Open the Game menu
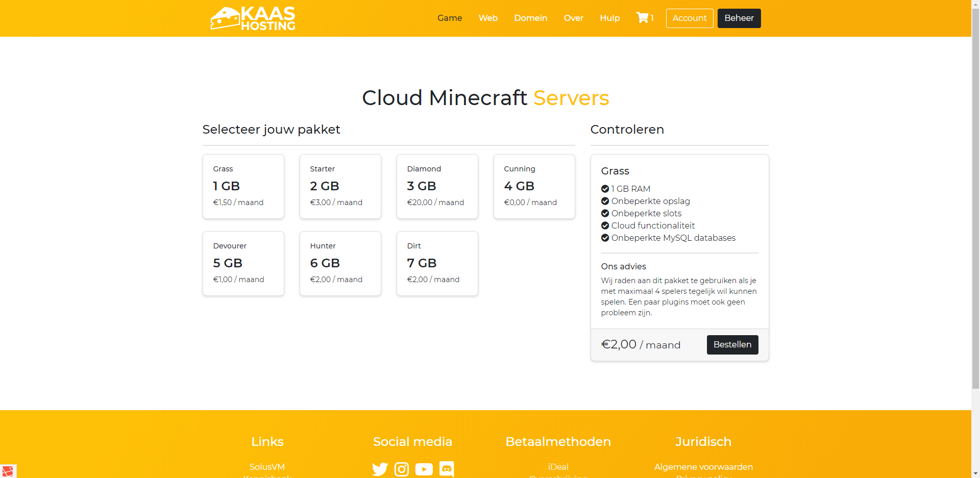980x478 pixels. (450, 18)
